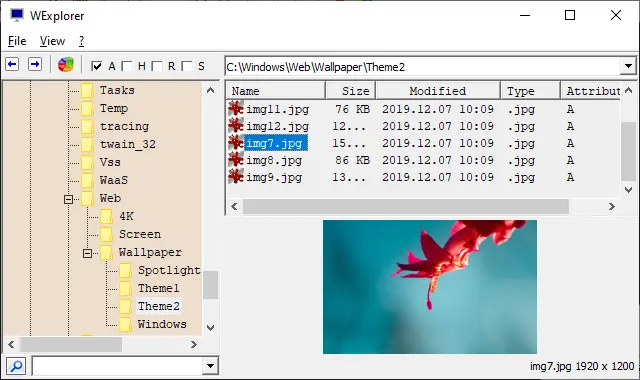The width and height of the screenshot is (640, 380).
Task: Click the Spotlight folder icon
Action: (125, 270)
